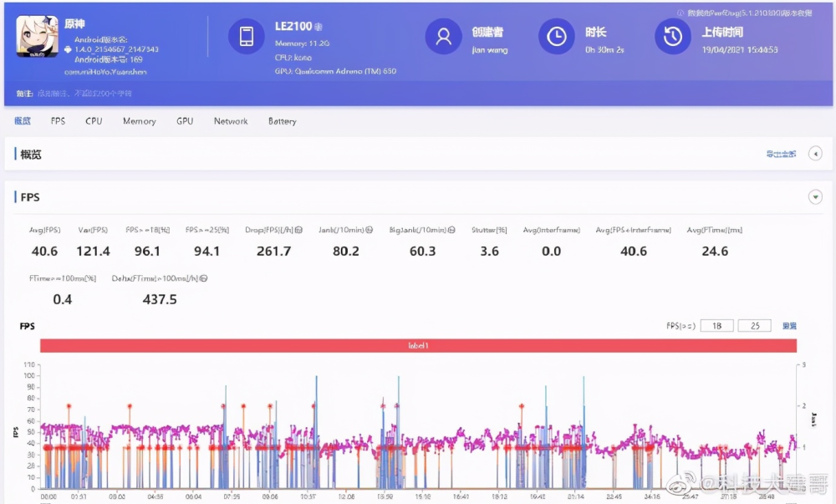Image resolution: width=836 pixels, height=504 pixels.
Task: Click the remarks note field in header
Action: [x=84, y=94]
